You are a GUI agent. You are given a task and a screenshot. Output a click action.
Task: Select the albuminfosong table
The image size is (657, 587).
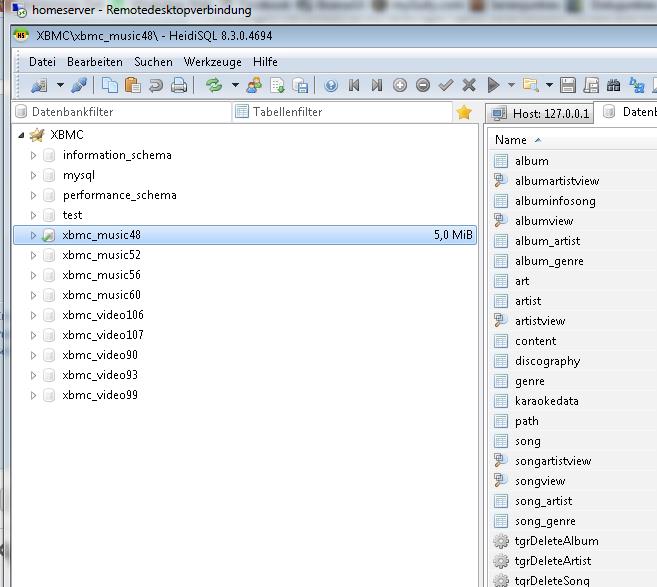555,201
